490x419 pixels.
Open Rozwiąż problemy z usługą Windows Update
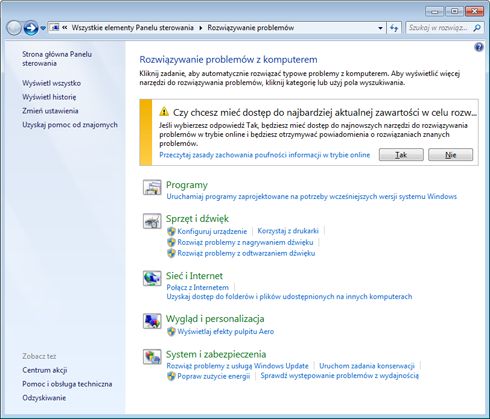click(x=237, y=366)
